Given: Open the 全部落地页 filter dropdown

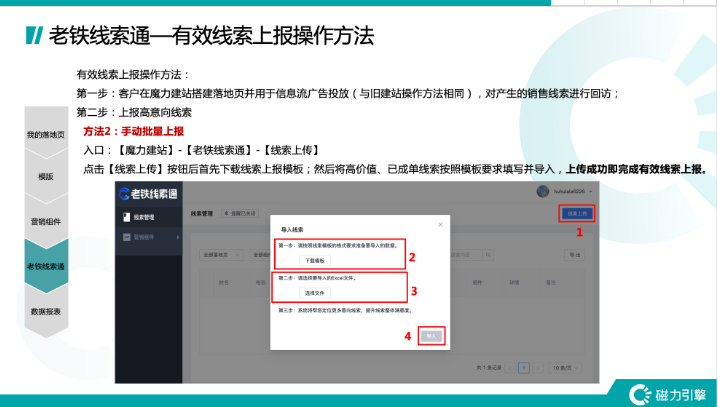Looking at the screenshot, I should [x=222, y=255].
